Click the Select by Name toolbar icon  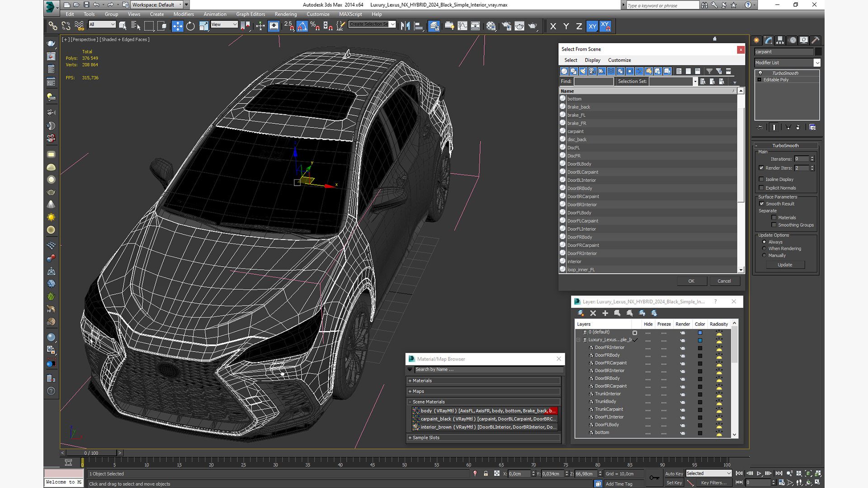[x=136, y=26]
